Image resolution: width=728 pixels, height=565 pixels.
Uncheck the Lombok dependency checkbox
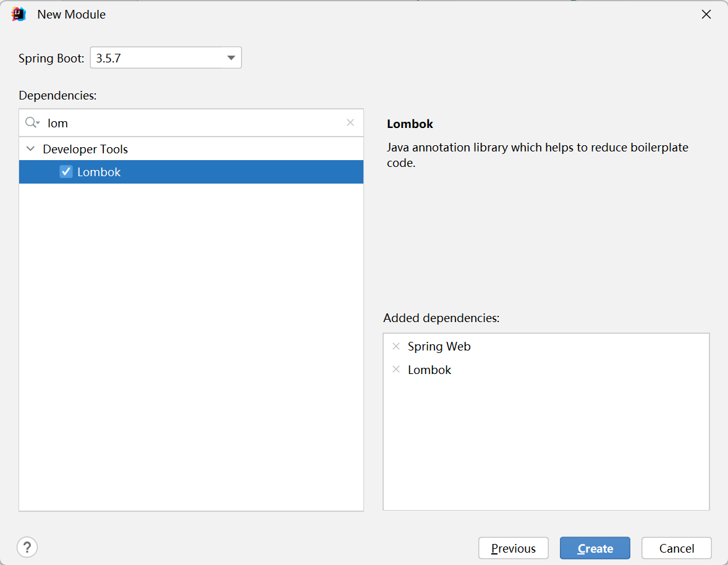[66, 172]
